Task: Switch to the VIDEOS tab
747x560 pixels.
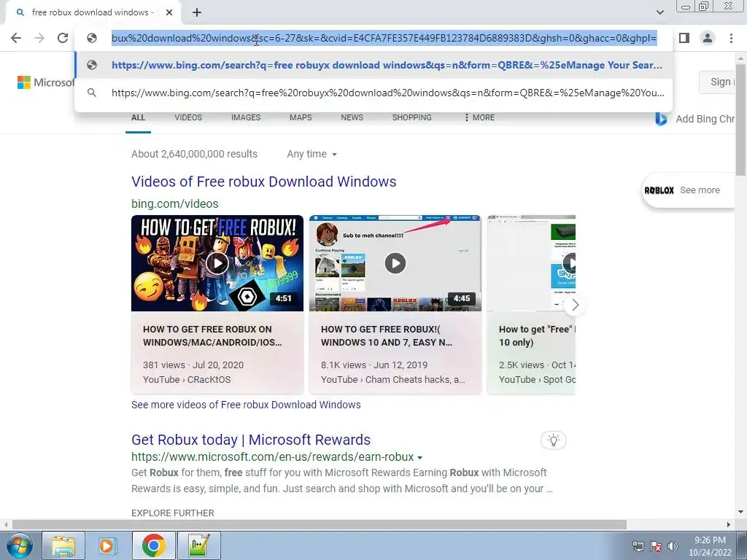Action: click(188, 117)
